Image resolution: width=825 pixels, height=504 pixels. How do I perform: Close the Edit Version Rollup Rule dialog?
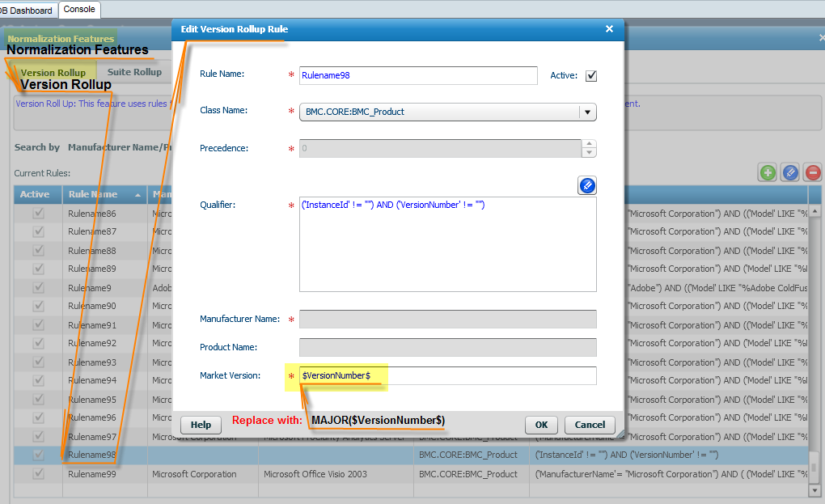click(609, 29)
